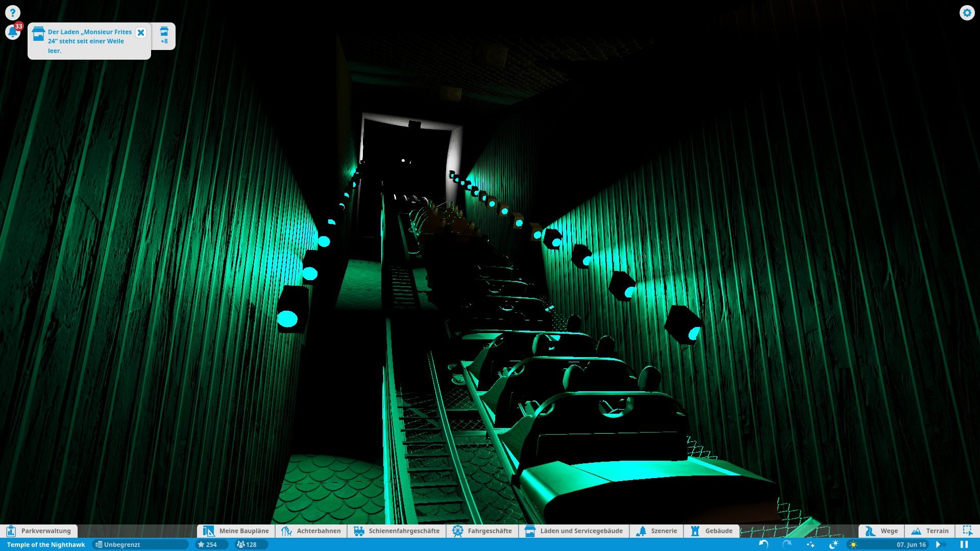Select the Wege paths tool

coord(881,531)
